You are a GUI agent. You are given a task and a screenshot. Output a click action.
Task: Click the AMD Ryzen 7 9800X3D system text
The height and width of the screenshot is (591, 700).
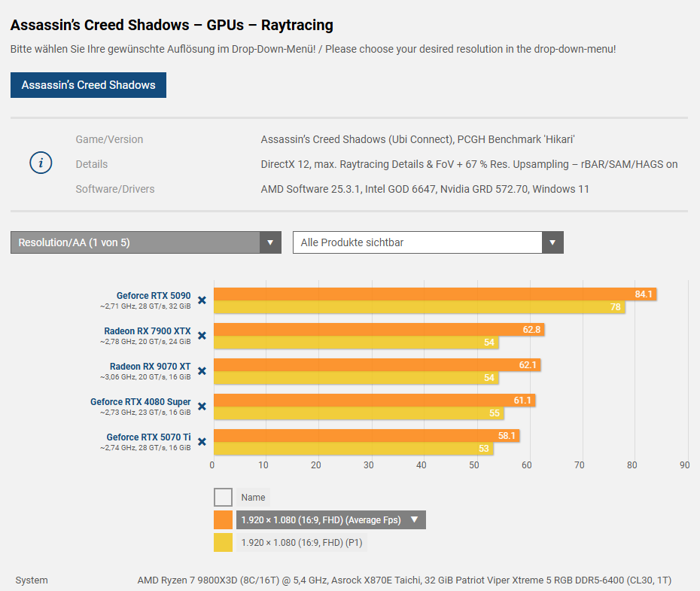coord(404,580)
